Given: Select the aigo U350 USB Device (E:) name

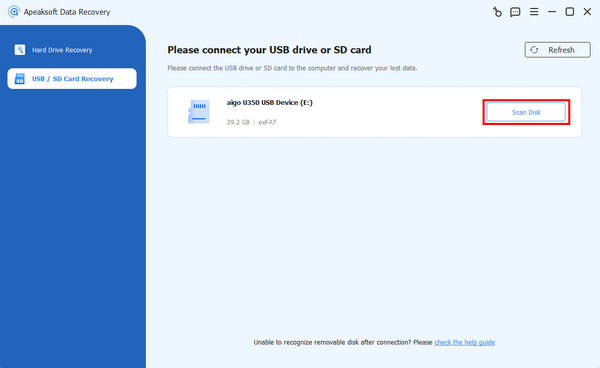Looking at the screenshot, I should pyautogui.click(x=269, y=103).
